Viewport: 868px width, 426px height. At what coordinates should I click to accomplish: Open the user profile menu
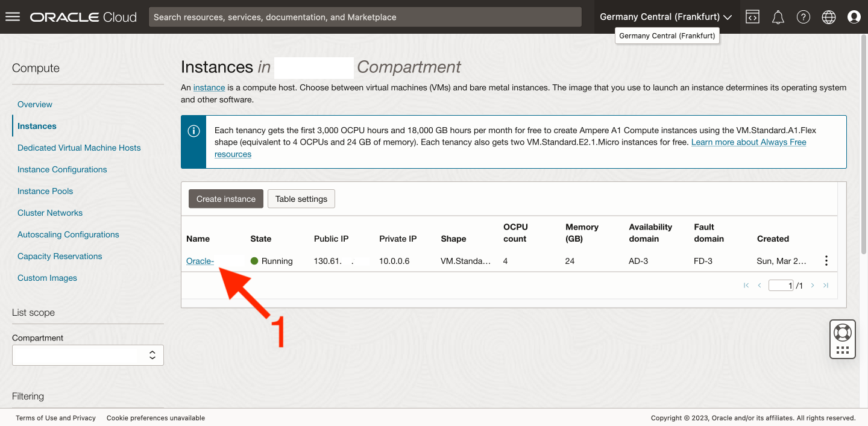pyautogui.click(x=854, y=17)
